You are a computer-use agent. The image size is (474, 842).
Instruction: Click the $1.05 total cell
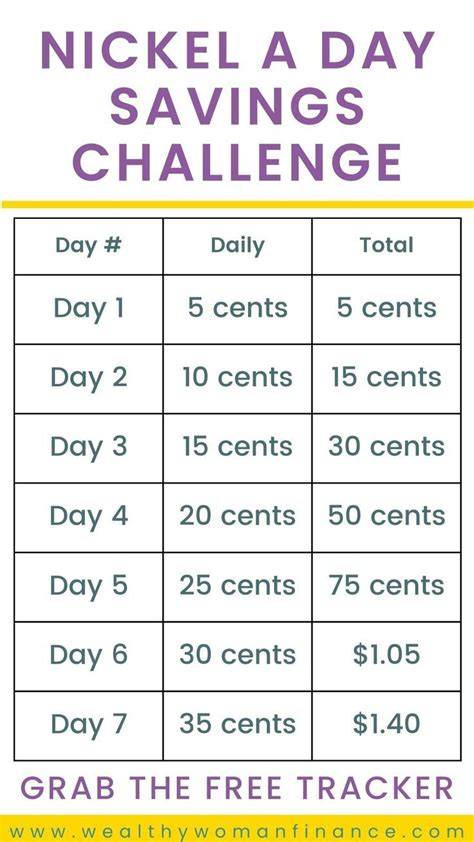(x=387, y=655)
